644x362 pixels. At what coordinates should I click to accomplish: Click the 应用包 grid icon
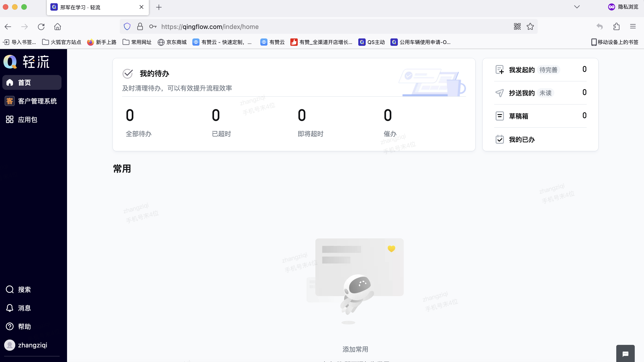click(x=9, y=119)
